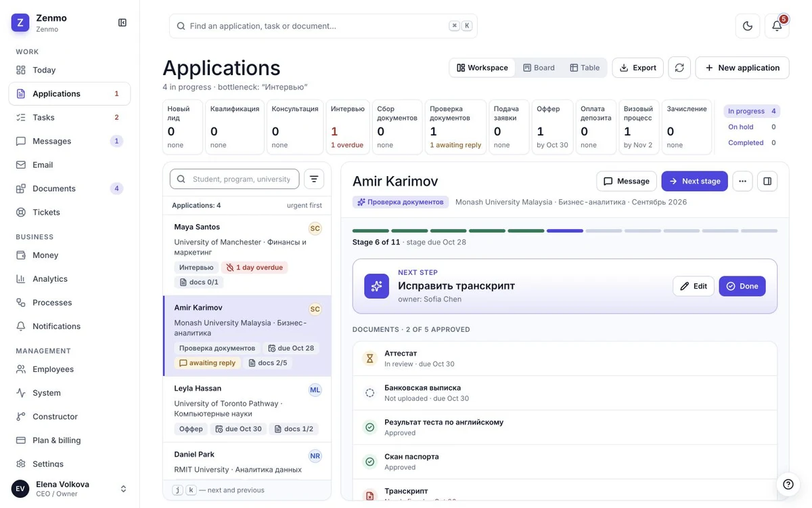Click the SC avatar on Maya Santos card
812x508 pixels.
click(315, 228)
